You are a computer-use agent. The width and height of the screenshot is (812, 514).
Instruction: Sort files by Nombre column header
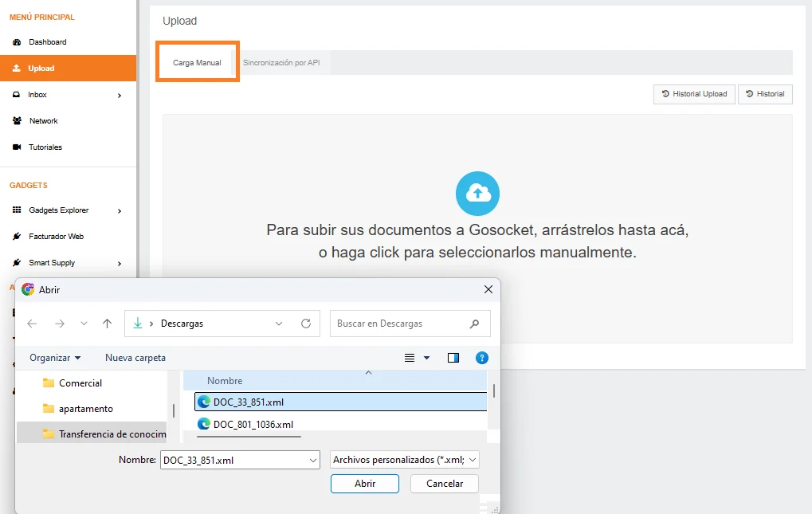tap(225, 380)
